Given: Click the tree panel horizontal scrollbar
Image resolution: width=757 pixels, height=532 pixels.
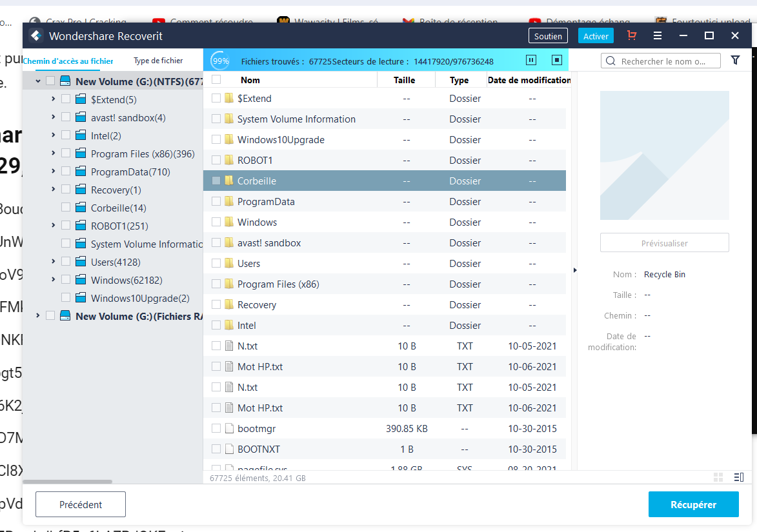Looking at the screenshot, I should [x=67, y=481].
